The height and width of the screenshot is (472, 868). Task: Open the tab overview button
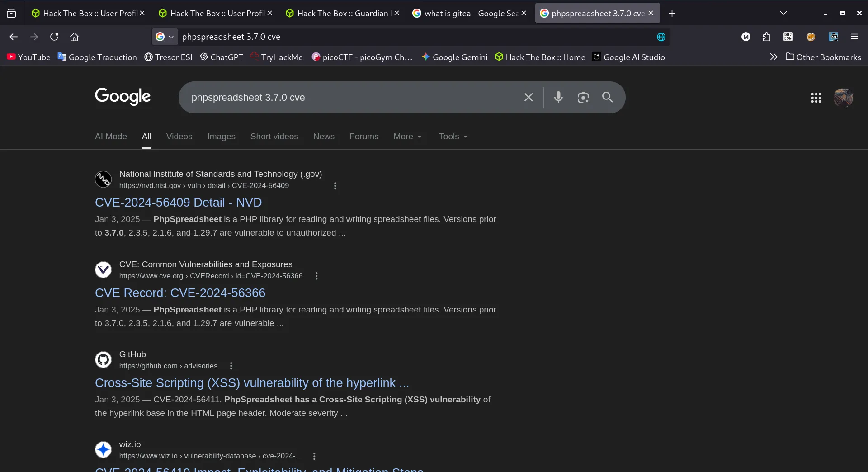(x=11, y=14)
